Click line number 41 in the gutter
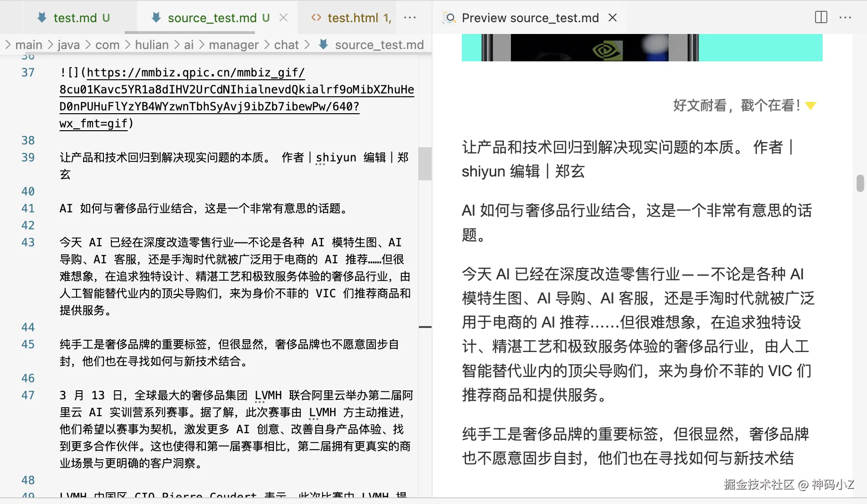867x504 pixels. (x=28, y=209)
